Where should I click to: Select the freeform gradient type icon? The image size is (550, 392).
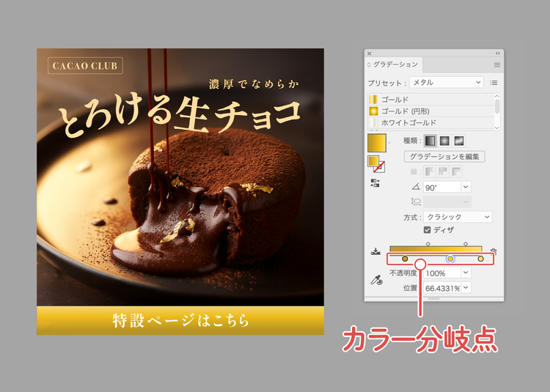point(459,141)
